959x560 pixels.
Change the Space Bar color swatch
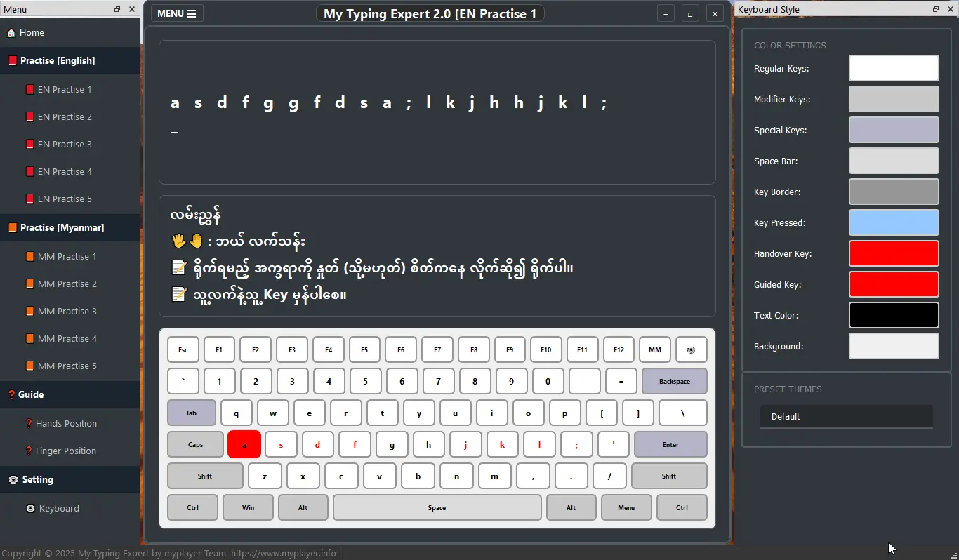(x=894, y=161)
